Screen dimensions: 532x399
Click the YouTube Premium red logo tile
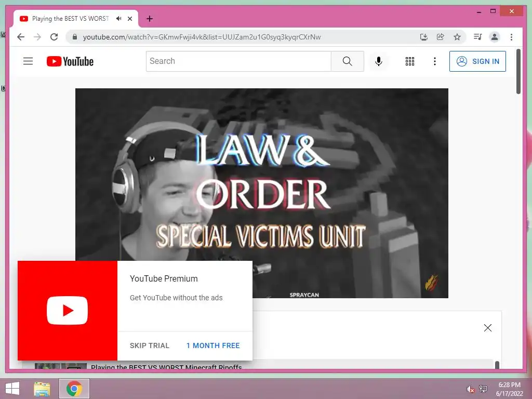click(68, 311)
